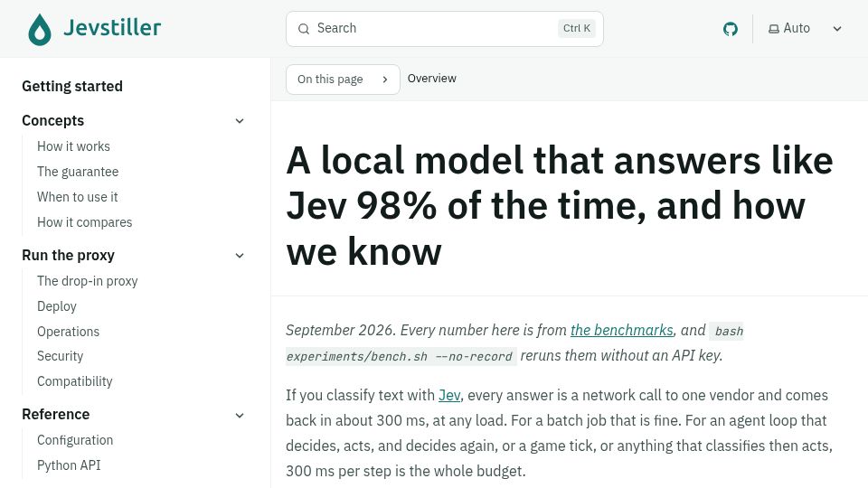The height and width of the screenshot is (488, 868).
Task: Navigate to How it compares page
Action: click(85, 222)
